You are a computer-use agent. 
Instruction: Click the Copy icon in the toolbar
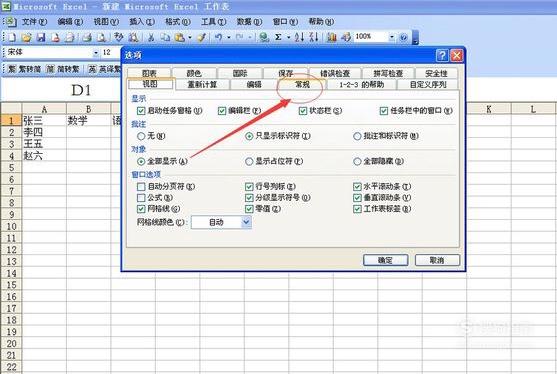coord(165,37)
